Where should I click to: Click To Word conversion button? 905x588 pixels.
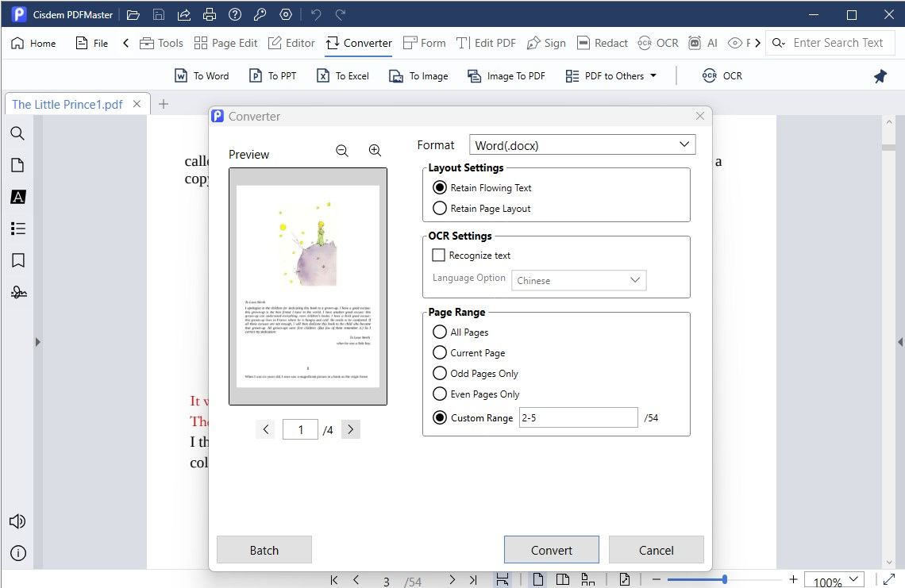202,76
